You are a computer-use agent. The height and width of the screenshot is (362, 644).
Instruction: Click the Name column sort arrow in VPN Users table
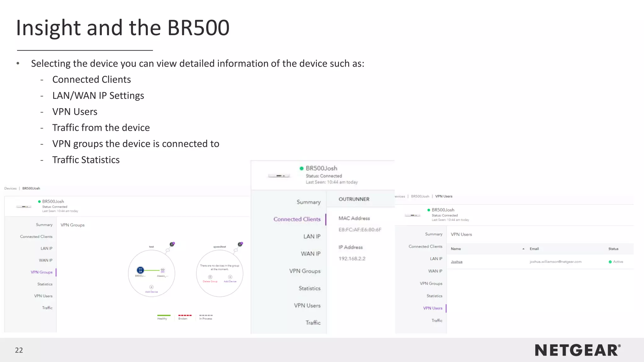tap(523, 249)
